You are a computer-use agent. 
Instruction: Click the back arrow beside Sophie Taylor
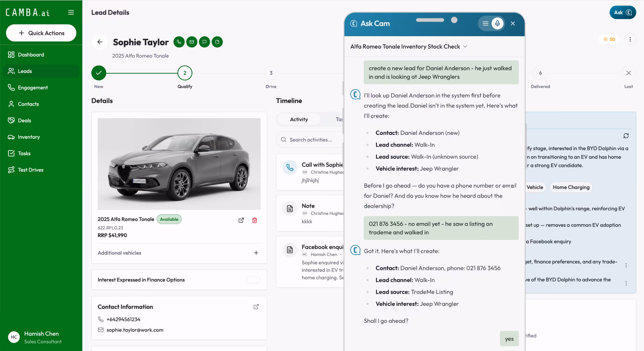click(x=100, y=42)
